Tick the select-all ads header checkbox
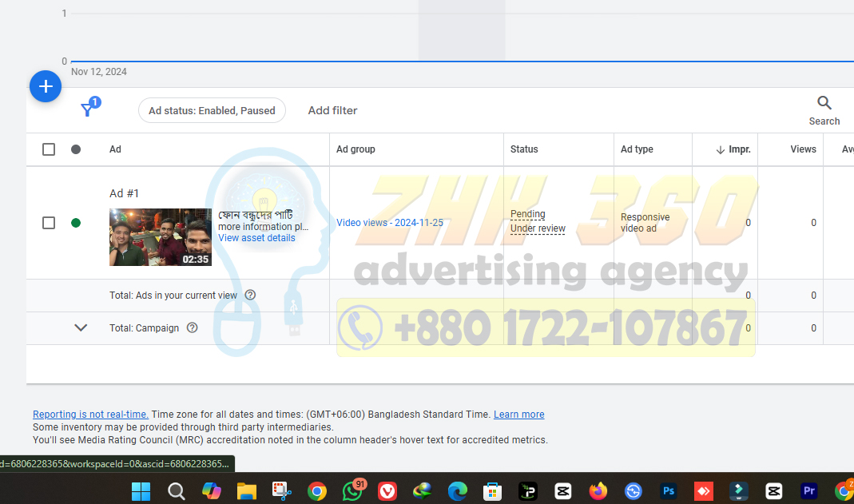The width and height of the screenshot is (854, 504). click(x=49, y=149)
